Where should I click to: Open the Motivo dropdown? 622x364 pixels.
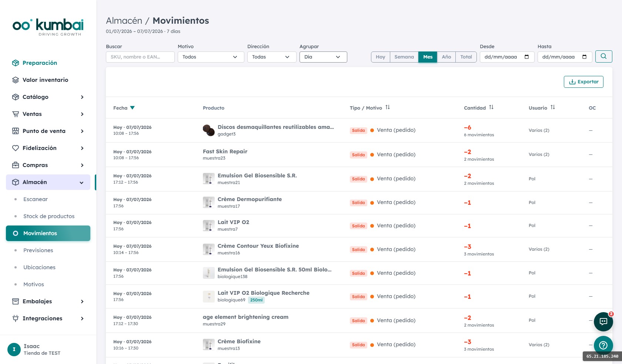click(x=211, y=57)
